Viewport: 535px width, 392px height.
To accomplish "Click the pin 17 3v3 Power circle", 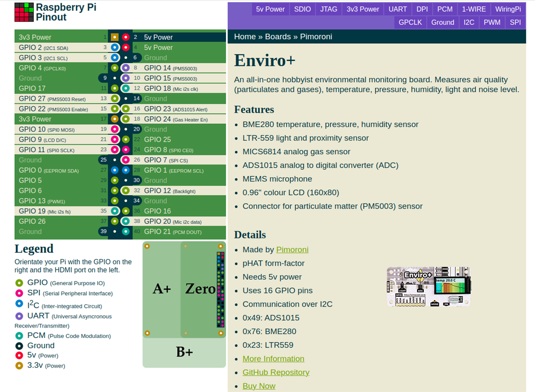I will tap(115, 119).
